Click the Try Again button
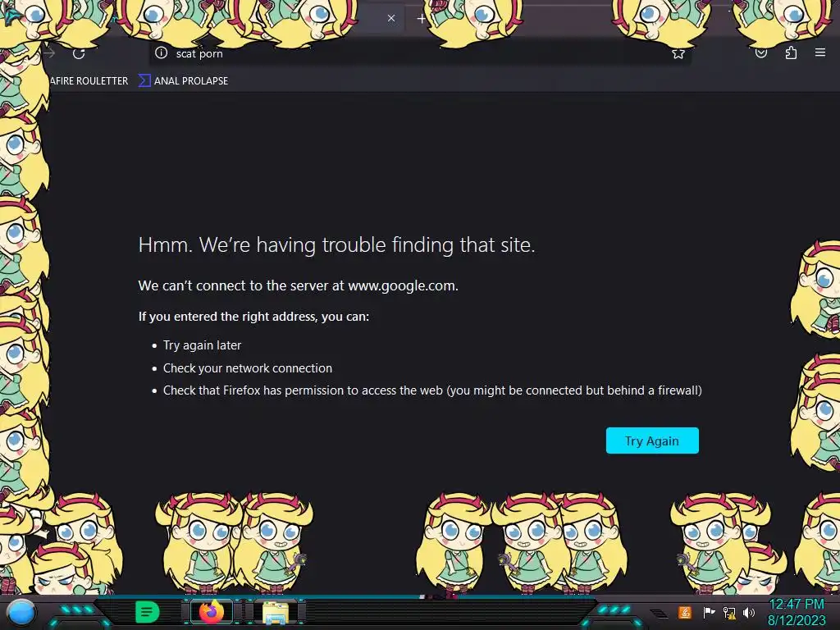 point(652,441)
